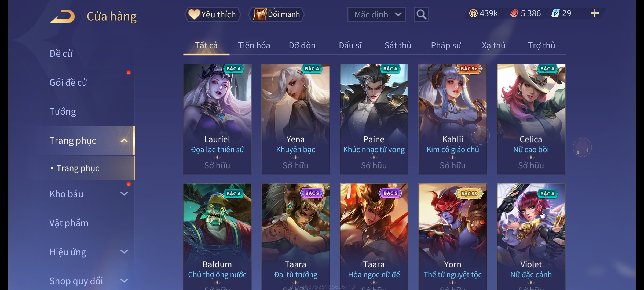The width and height of the screenshot is (644, 290).
Task: Tap the heart icon in Yêu thích
Action: click(x=194, y=14)
